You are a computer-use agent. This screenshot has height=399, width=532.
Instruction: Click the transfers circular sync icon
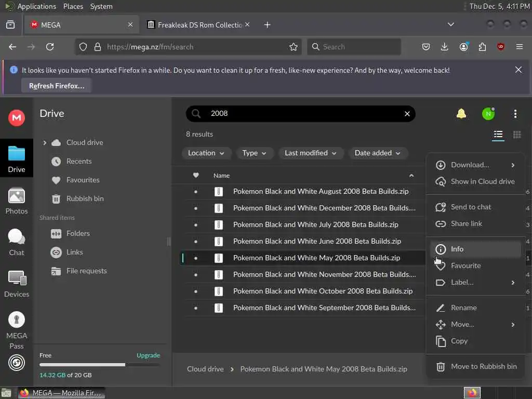coord(16,363)
